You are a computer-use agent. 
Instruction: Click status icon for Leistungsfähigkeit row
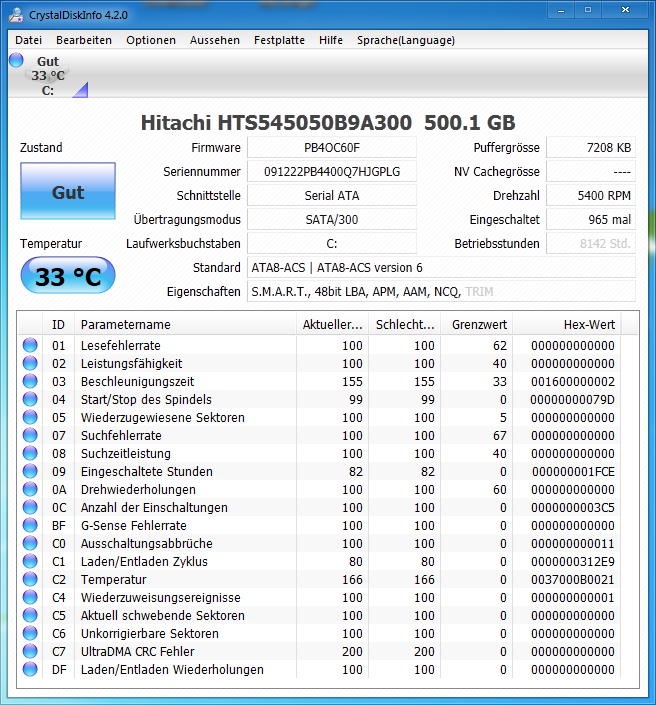(30, 363)
